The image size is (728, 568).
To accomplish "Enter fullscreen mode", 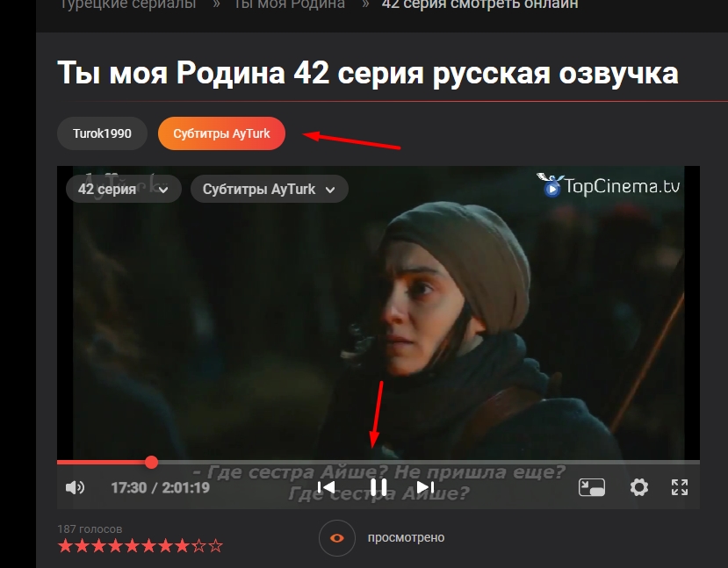I will [680, 487].
